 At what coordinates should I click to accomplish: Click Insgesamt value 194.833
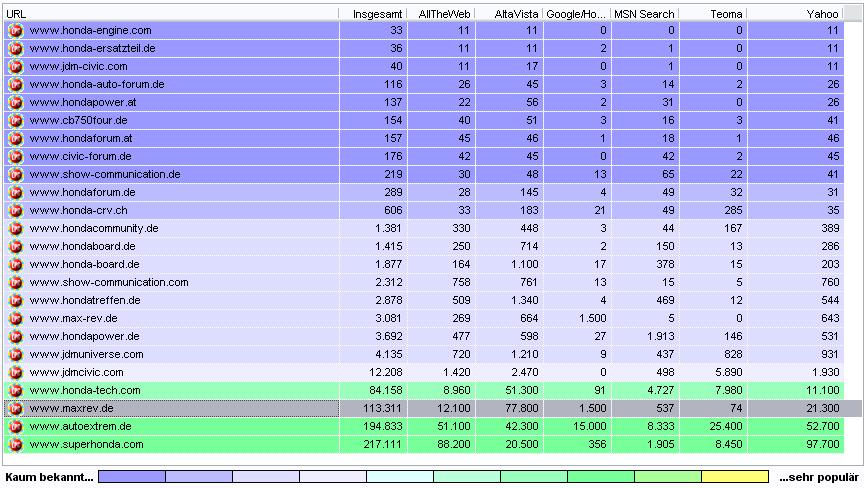point(382,427)
